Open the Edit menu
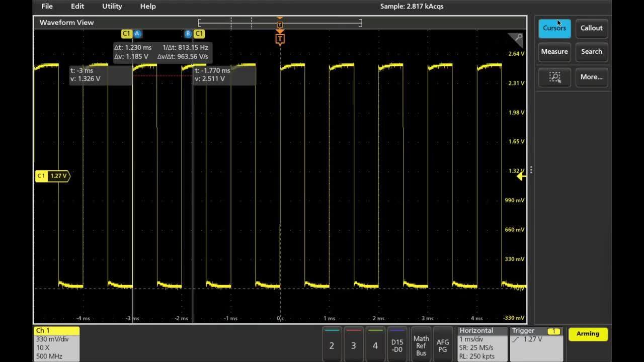 click(77, 6)
